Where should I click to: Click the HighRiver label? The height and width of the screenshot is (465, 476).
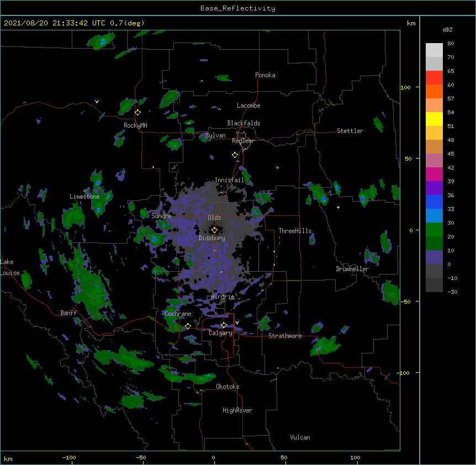(237, 410)
